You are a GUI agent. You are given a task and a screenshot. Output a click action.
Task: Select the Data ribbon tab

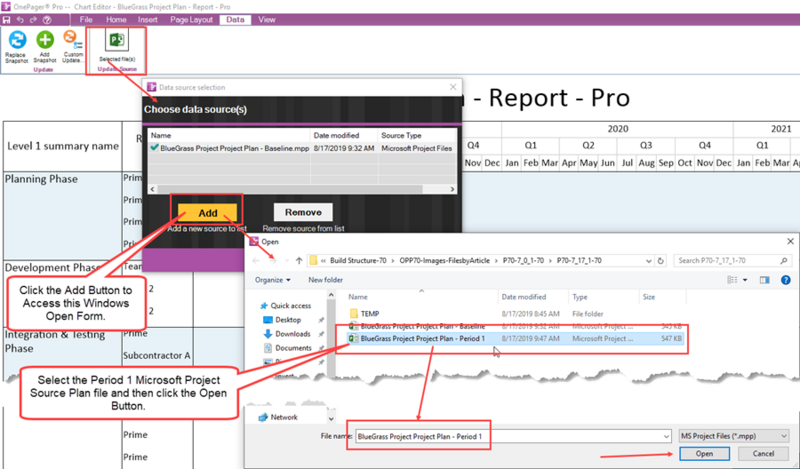(x=235, y=20)
